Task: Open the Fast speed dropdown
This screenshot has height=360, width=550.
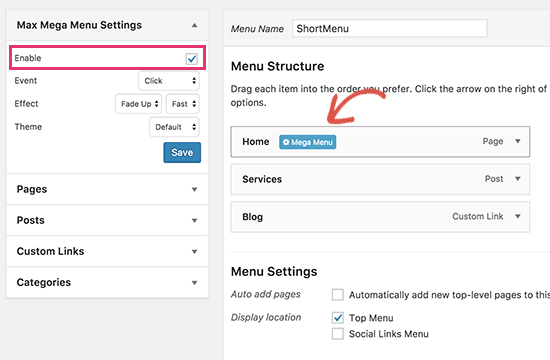Action: pyautogui.click(x=183, y=104)
